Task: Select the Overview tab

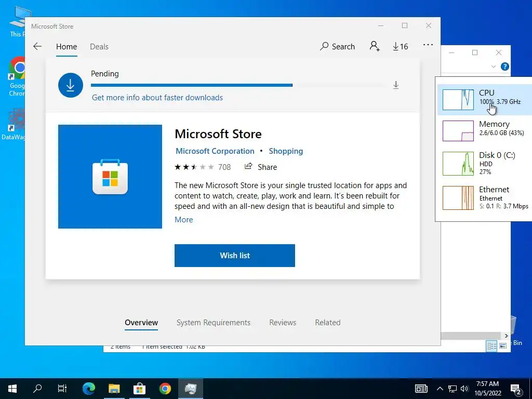Action: [141, 323]
